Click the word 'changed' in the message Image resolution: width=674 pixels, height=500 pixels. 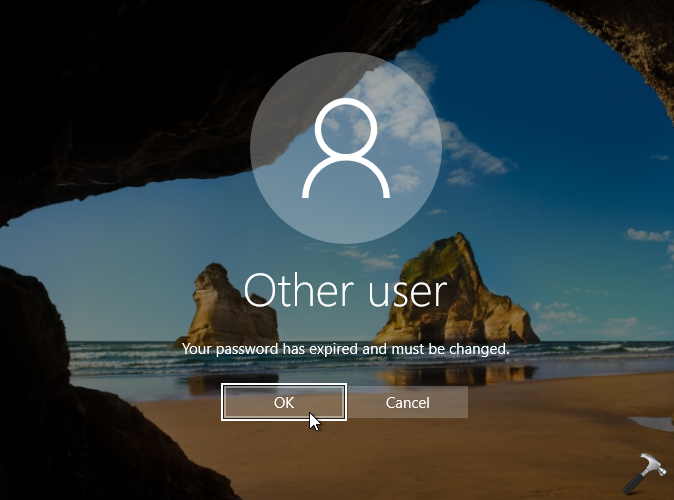tap(482, 349)
